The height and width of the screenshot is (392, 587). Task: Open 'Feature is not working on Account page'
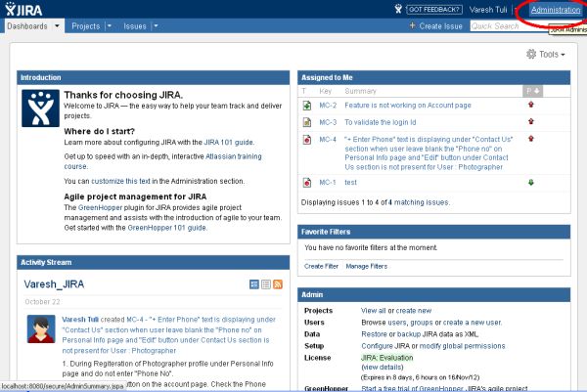point(408,106)
